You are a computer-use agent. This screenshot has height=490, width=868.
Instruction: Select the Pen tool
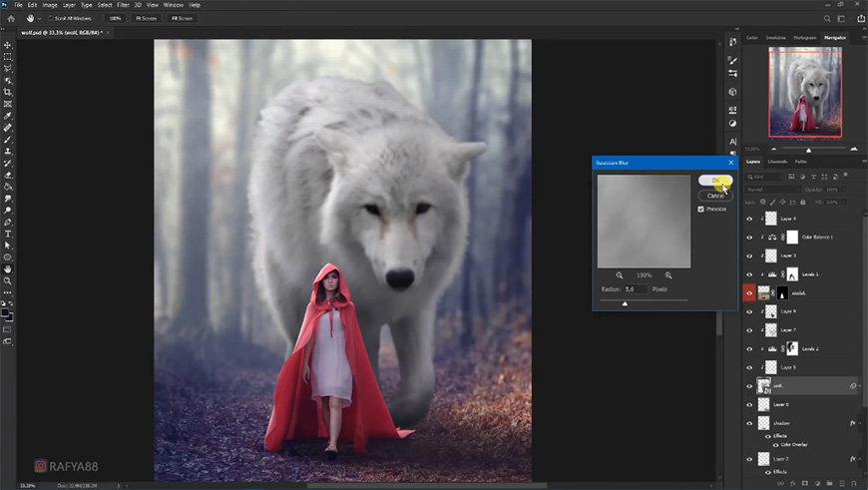[8, 222]
